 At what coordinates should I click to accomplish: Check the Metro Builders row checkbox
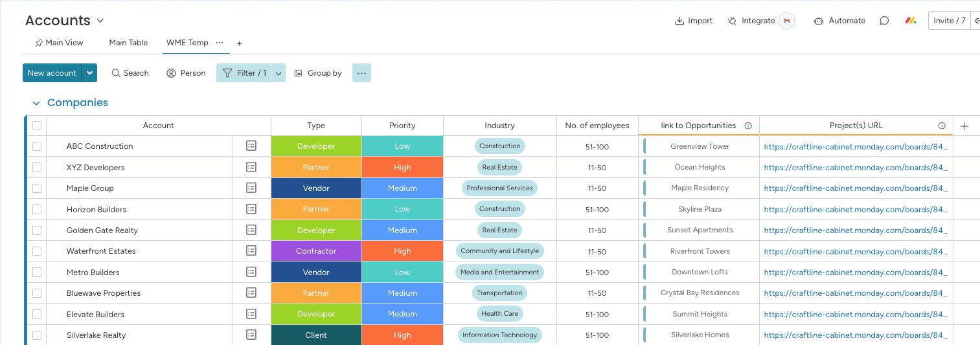(37, 272)
